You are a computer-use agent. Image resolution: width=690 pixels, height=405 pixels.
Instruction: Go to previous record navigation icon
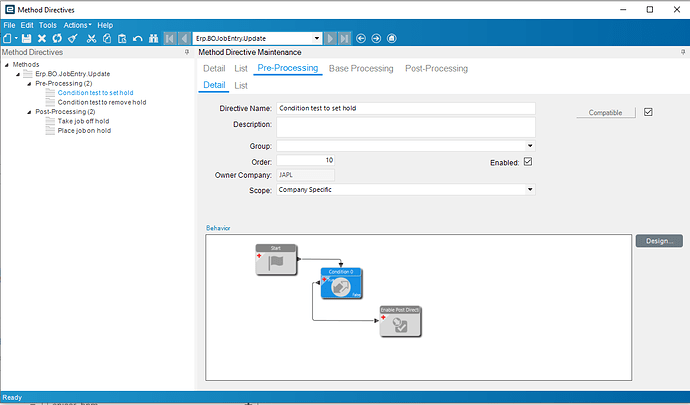point(185,38)
